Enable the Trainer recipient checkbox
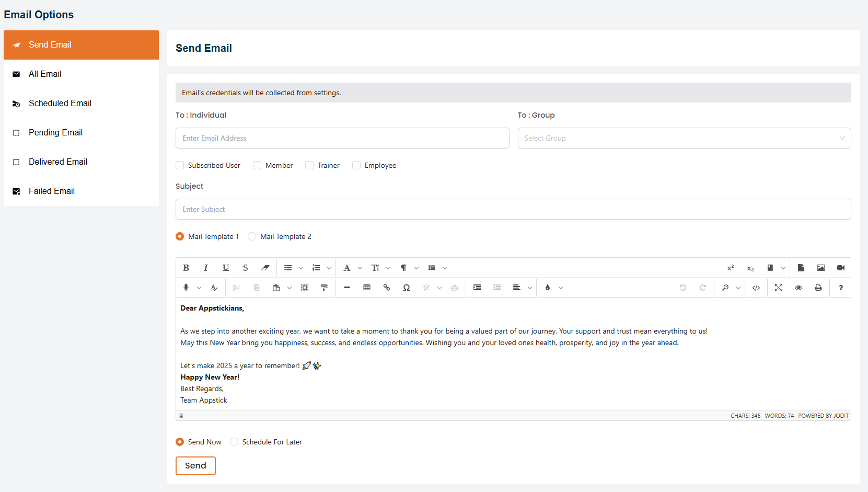This screenshot has height=492, width=868. 310,165
